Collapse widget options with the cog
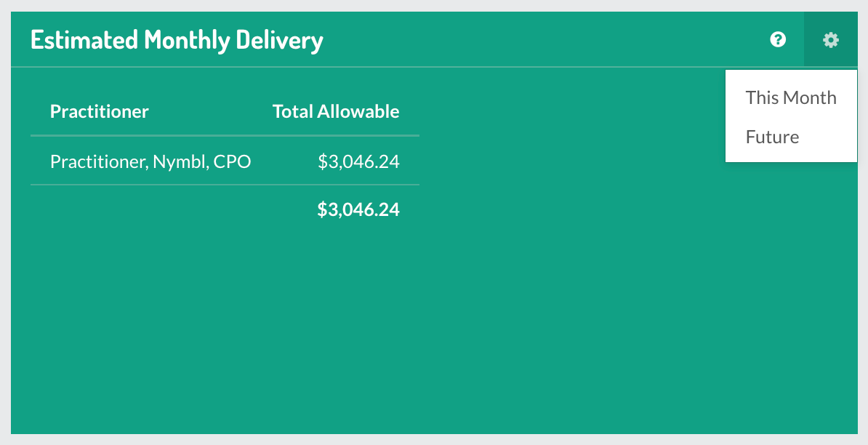Screen dimensions: 868x445 [830, 40]
